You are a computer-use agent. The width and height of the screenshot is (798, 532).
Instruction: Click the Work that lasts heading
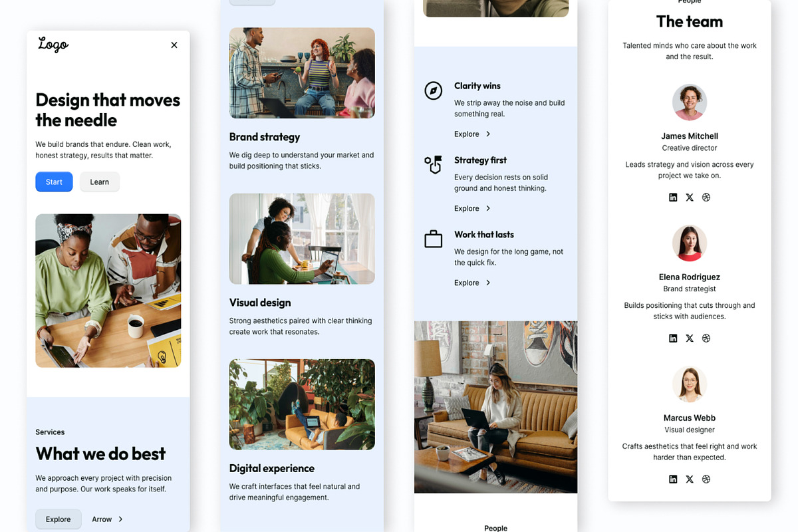[x=484, y=235]
